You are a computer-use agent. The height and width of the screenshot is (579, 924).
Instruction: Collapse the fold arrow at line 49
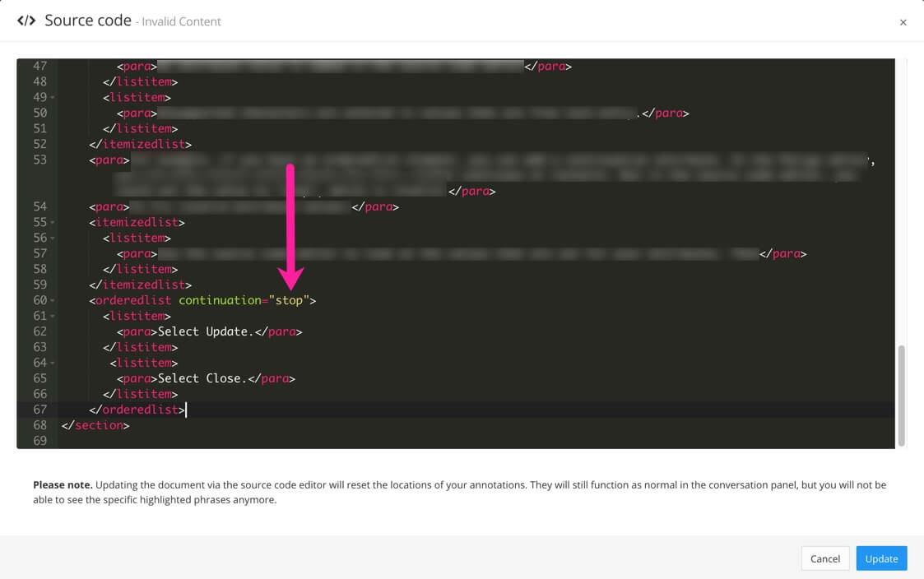pyautogui.click(x=52, y=97)
